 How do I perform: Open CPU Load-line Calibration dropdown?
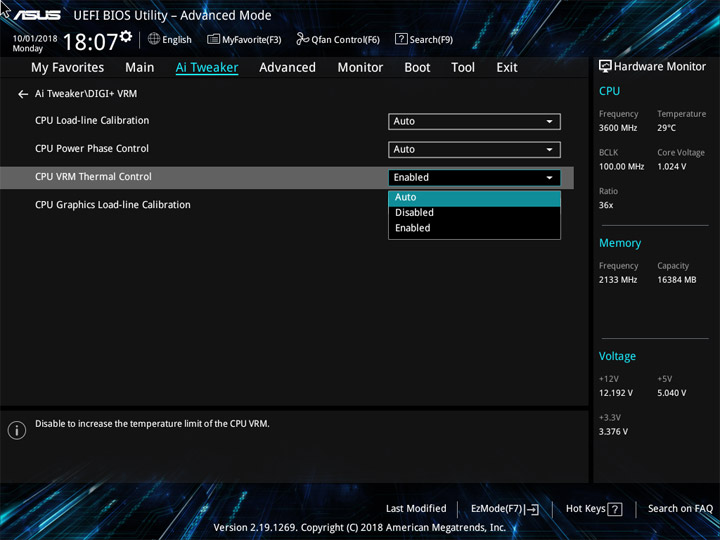[x=474, y=121]
